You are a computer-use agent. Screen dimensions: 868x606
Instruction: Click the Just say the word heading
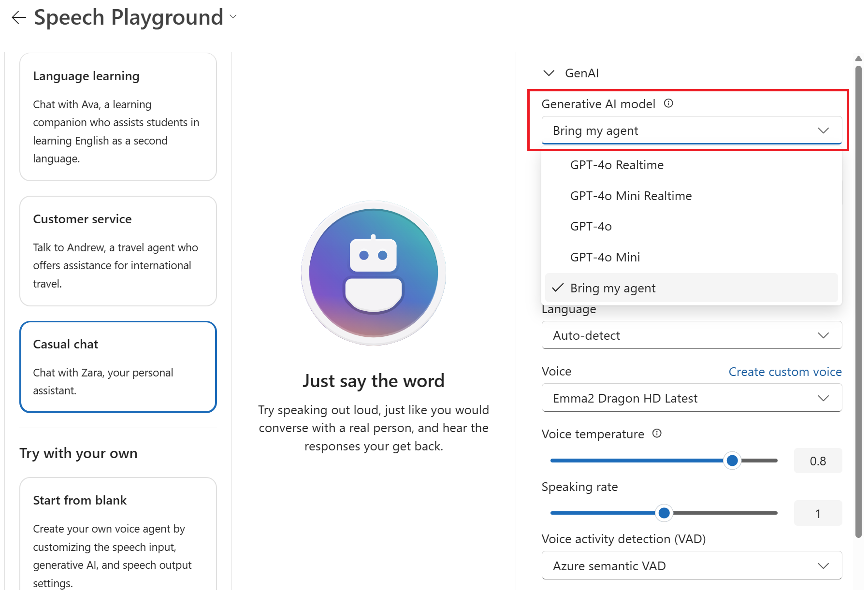(x=374, y=381)
